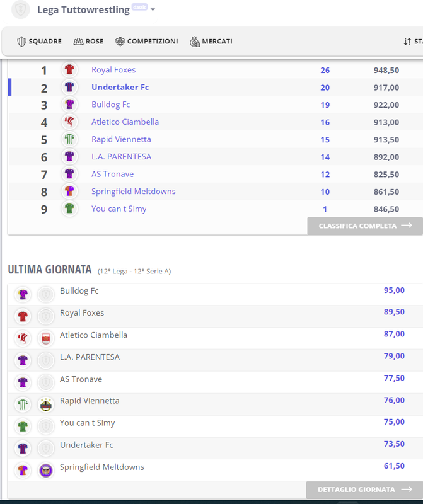Click L.A. PARENTESA jersey in Ultima Giornata
Viewport: 423px width, 504px height.
pos(23,360)
